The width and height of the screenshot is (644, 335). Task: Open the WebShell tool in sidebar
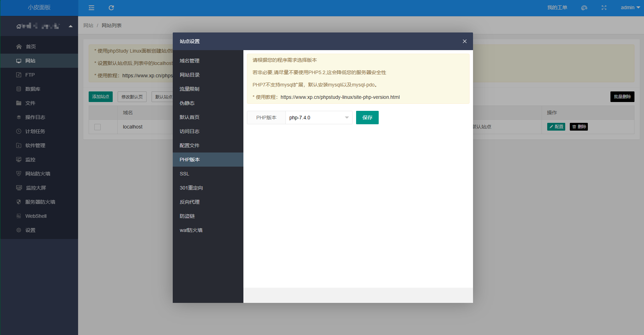(35, 216)
